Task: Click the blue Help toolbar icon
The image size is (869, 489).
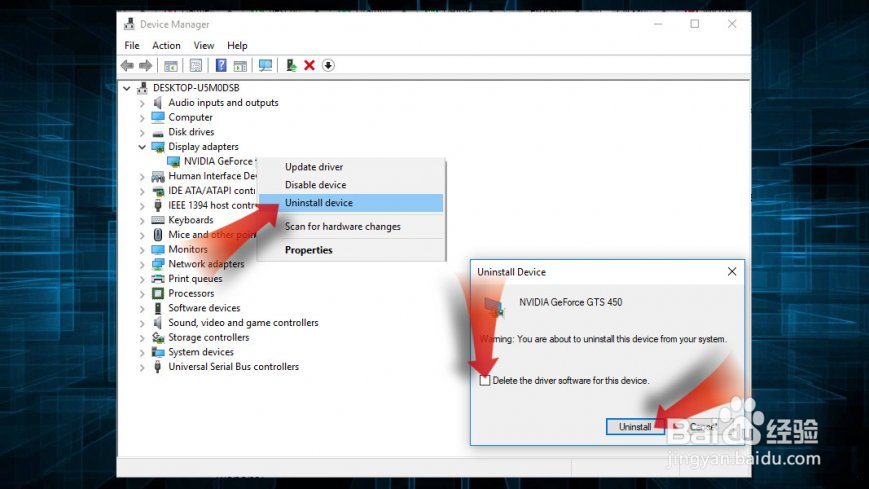Action: tap(221, 65)
